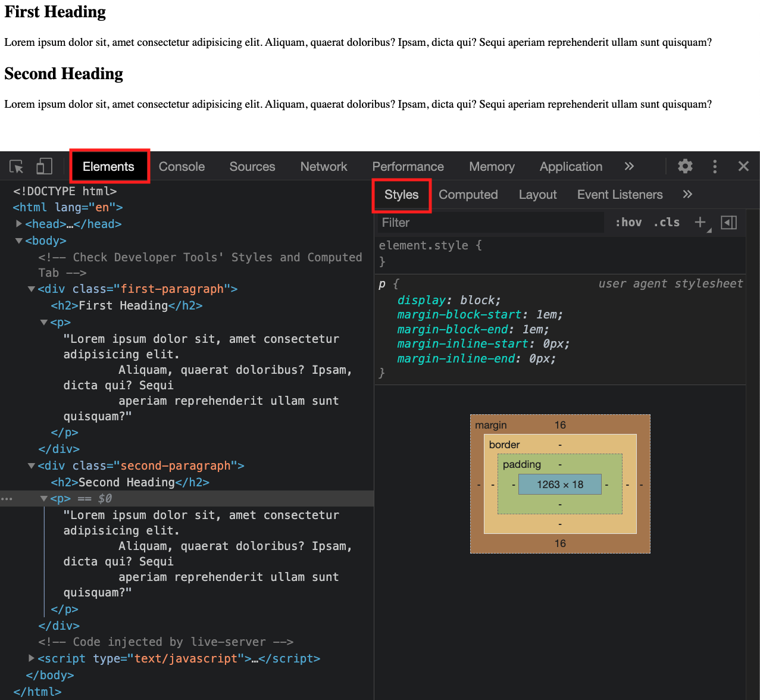The height and width of the screenshot is (700, 760).
Task: Collapse the selected p == $0 node
Action: [x=44, y=498]
